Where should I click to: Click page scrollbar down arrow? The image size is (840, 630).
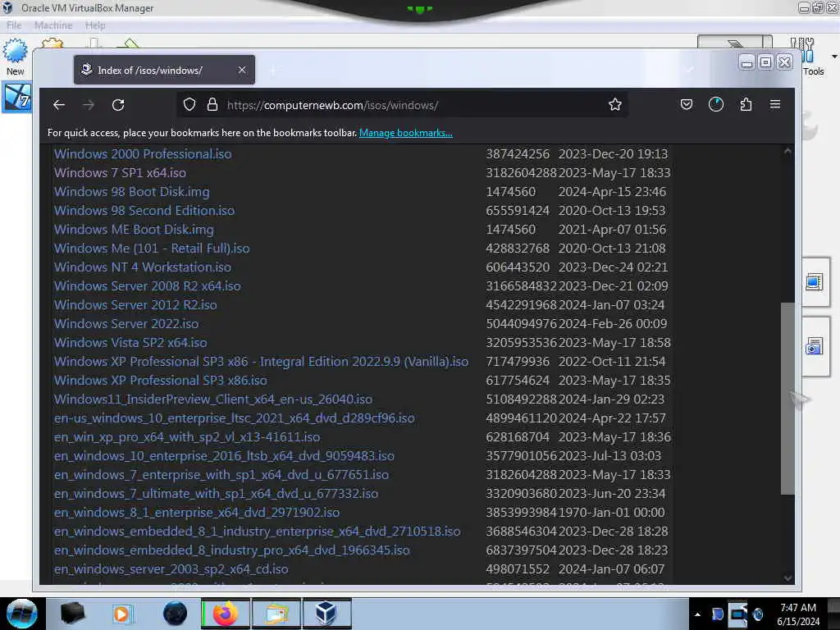[x=787, y=578]
